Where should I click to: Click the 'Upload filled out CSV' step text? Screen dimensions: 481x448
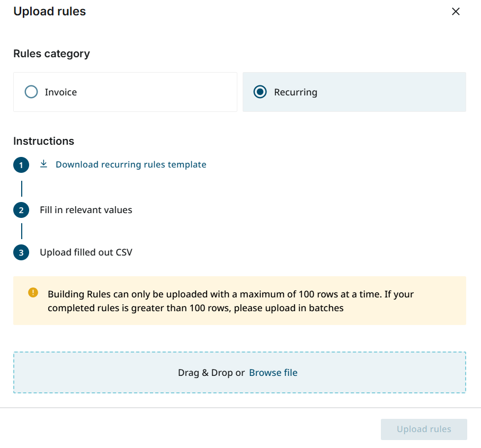[86, 252]
